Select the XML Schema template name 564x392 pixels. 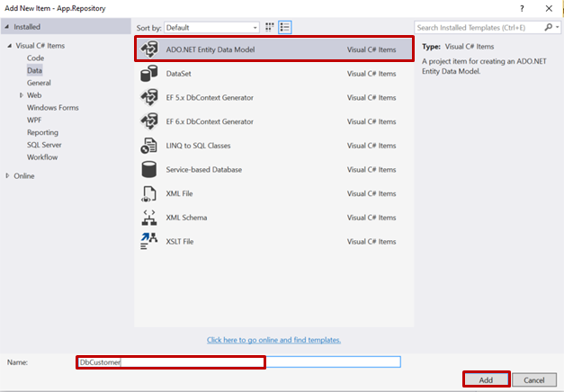[186, 218]
